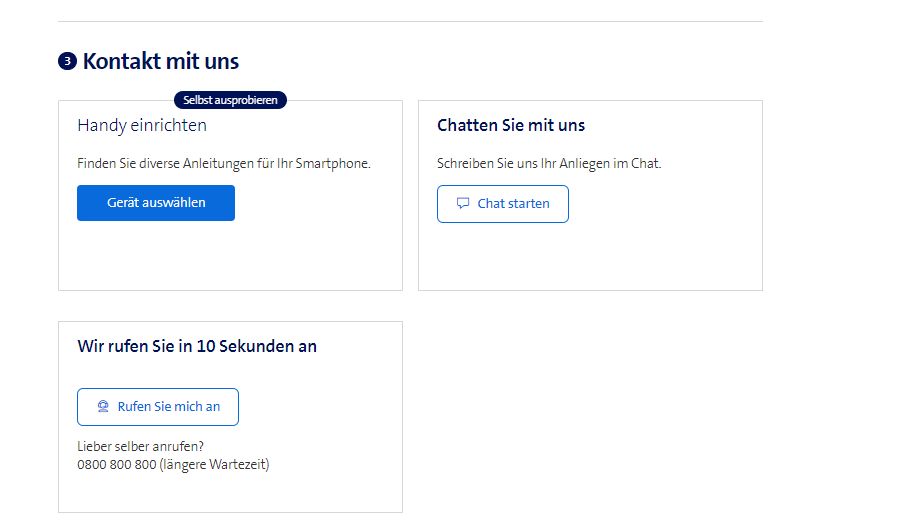Screen dimensions: 898x520
Task: Click the Chatten Sie mit uns heading
Action: (511, 126)
